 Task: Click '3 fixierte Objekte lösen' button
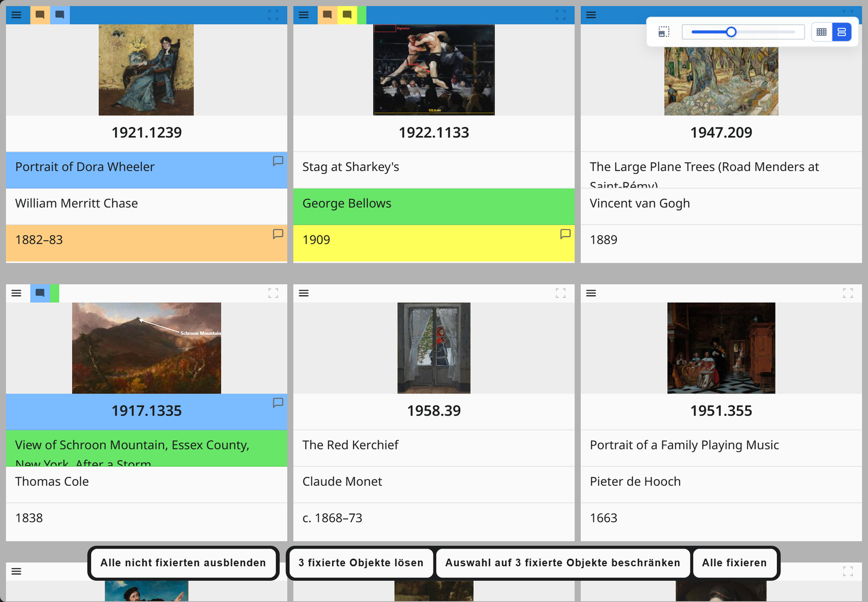(361, 563)
